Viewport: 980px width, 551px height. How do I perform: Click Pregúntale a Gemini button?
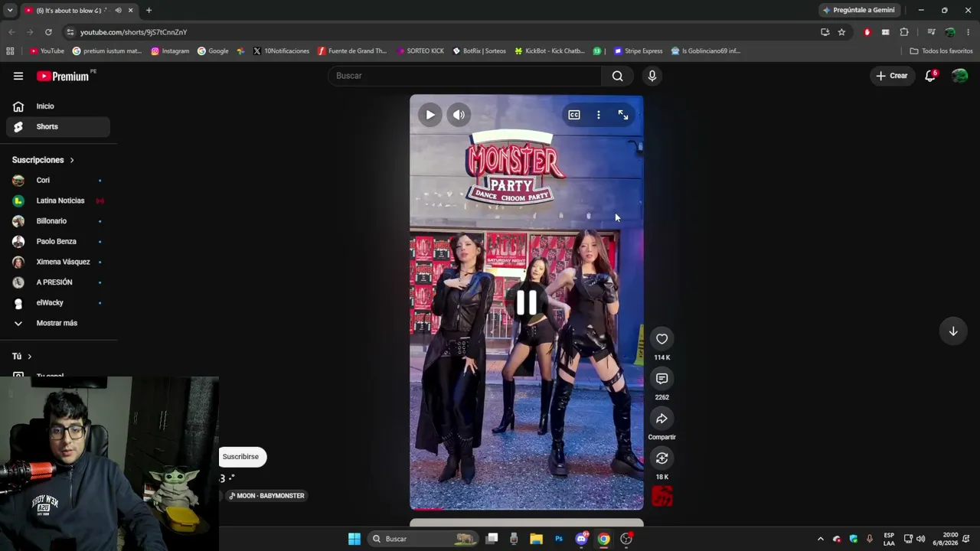click(858, 11)
